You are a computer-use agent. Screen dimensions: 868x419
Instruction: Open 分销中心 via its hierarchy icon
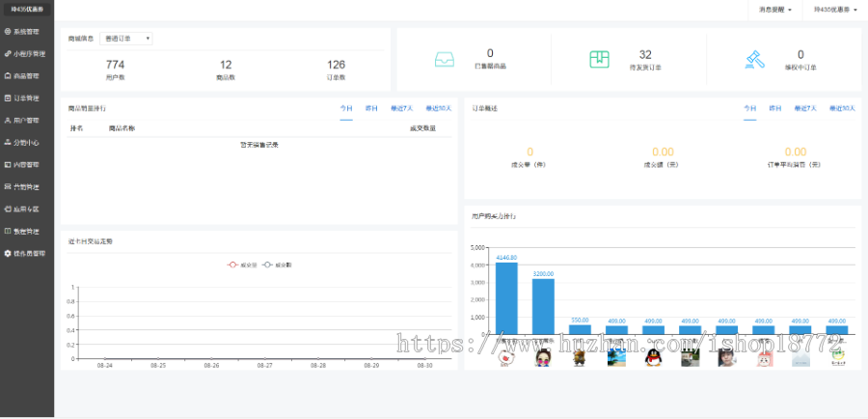(x=7, y=143)
